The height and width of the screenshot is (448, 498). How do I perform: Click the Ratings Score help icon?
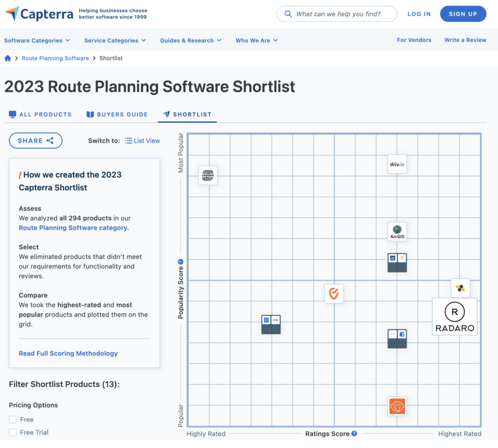pyautogui.click(x=354, y=433)
